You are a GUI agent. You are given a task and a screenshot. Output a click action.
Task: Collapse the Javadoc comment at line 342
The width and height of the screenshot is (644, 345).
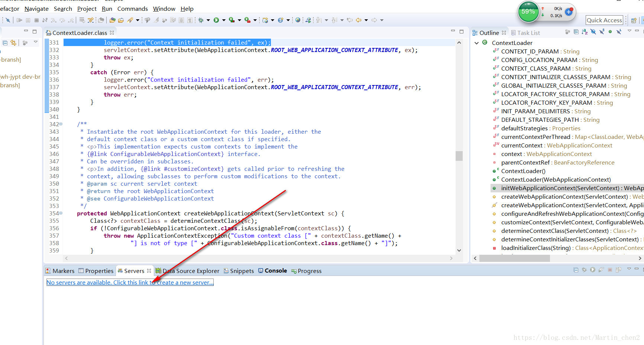61,124
